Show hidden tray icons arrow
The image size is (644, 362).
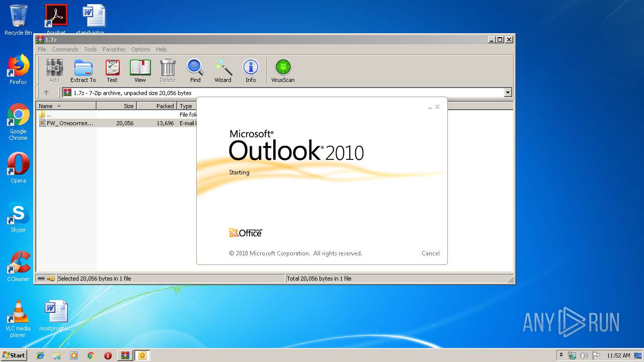click(x=561, y=355)
